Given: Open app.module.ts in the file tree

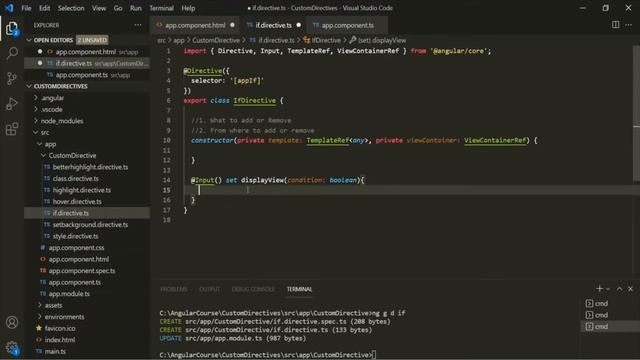Looking at the screenshot, I should (69, 293).
